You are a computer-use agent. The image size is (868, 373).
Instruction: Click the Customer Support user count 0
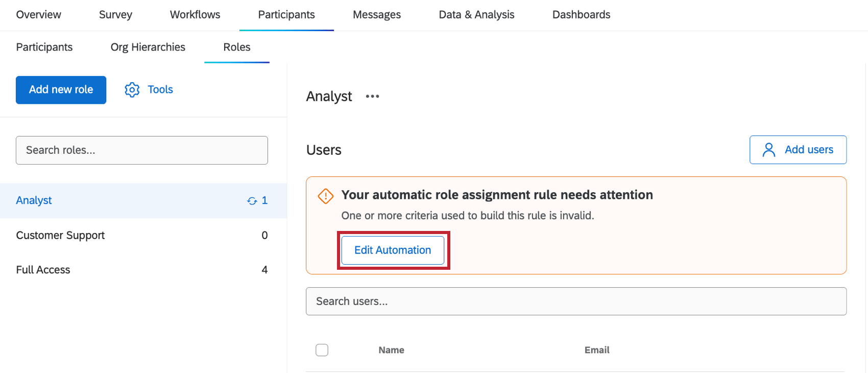point(264,236)
